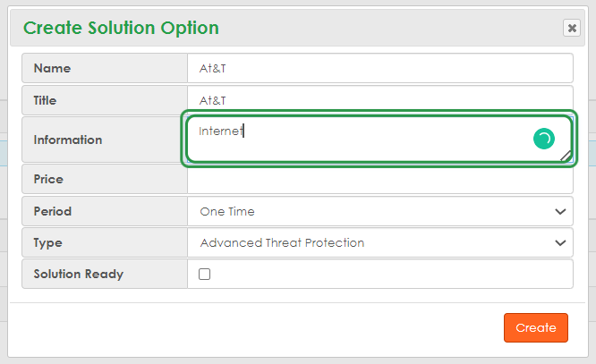Click the Period field label
Viewport: 596px width, 364px height.
(52, 211)
